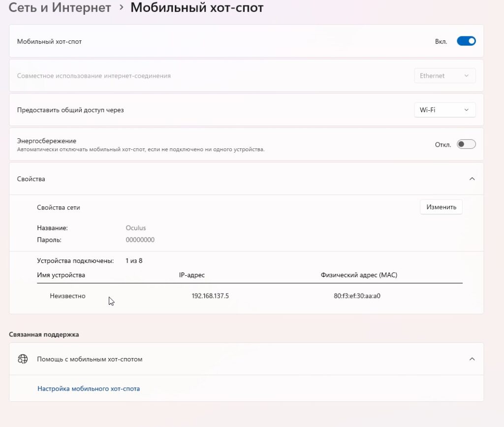The width and height of the screenshot is (504, 427).
Task: Open the help globe icon next to hotspot support
Action: tap(22, 359)
